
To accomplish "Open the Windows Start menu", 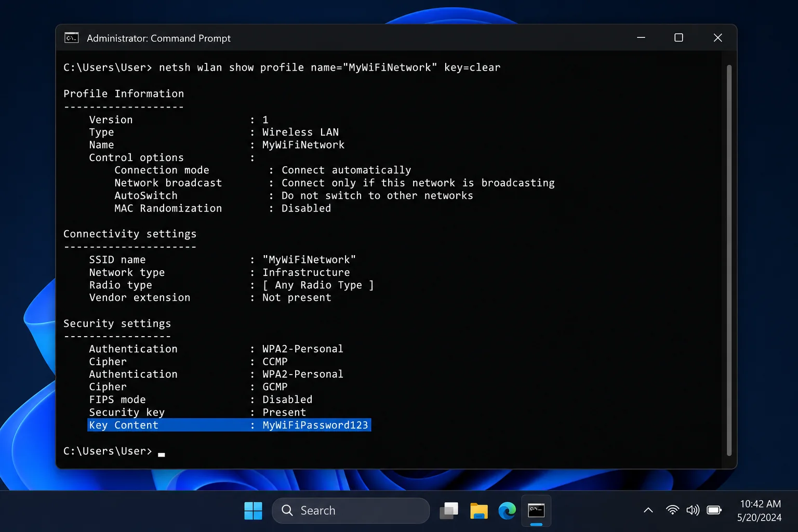I will tap(253, 511).
